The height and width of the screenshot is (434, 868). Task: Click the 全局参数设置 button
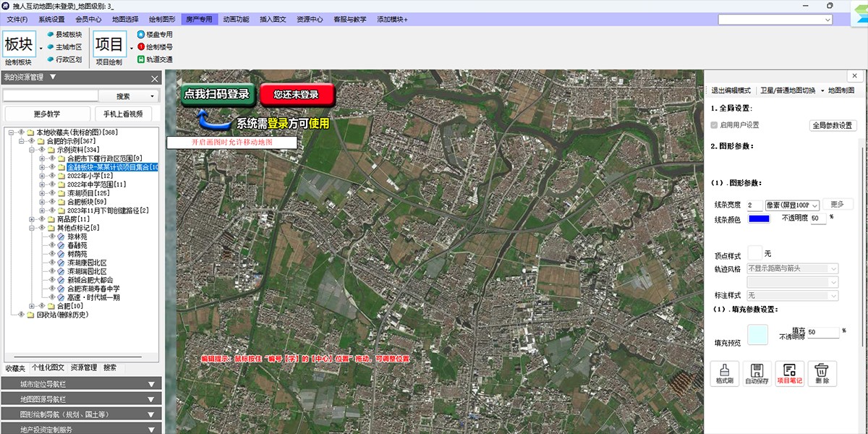tap(832, 125)
